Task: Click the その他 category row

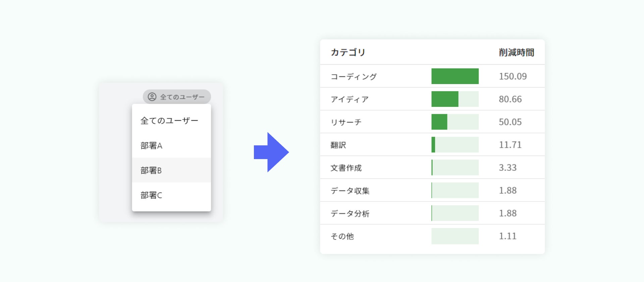Action: (342, 236)
